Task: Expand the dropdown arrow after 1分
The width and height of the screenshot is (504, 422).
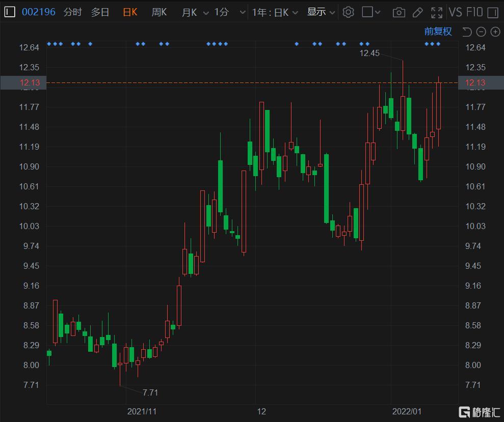Action: [243, 13]
